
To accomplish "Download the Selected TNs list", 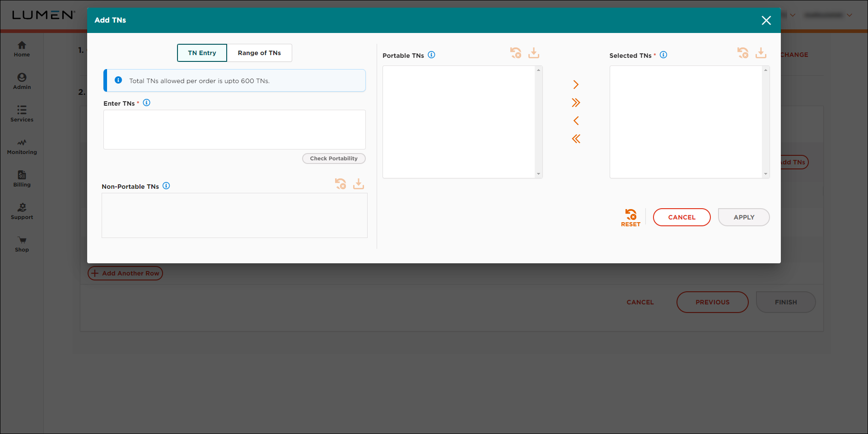I will pos(761,53).
